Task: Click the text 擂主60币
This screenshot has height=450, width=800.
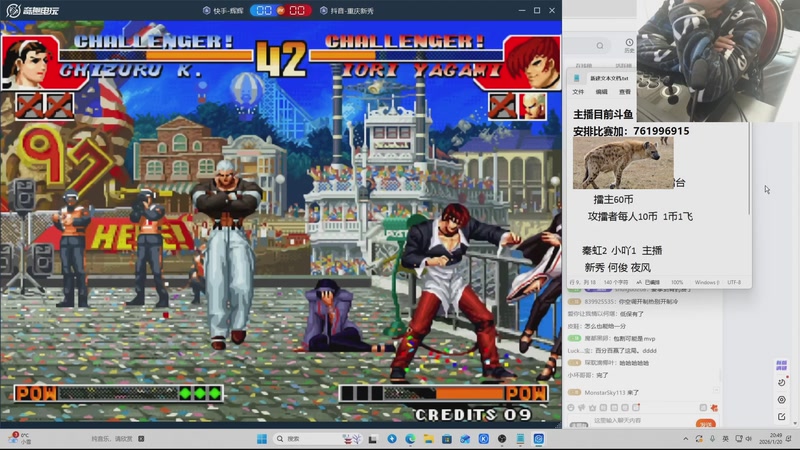Action: coord(613,199)
